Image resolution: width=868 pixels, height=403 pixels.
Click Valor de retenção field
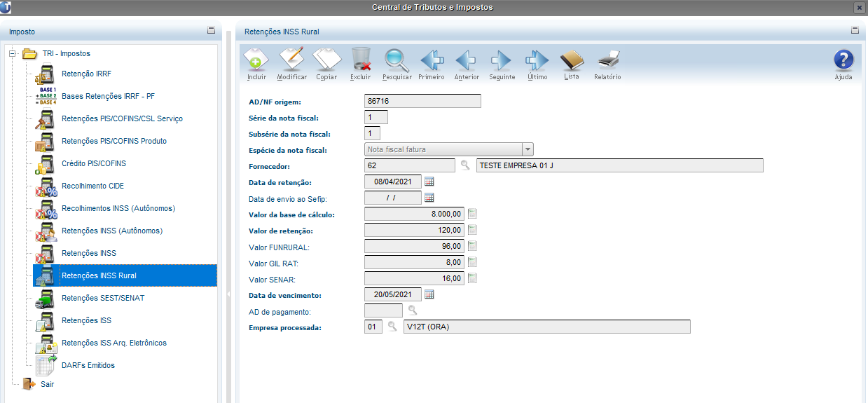[x=415, y=230]
